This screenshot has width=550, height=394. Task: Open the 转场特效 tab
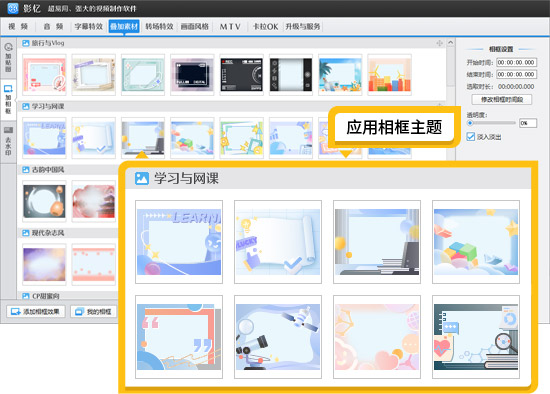click(159, 26)
